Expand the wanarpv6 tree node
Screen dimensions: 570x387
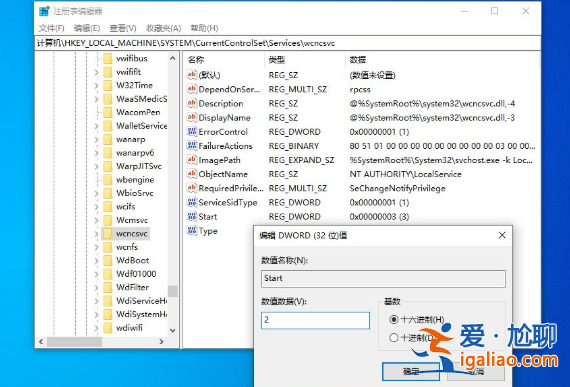pos(96,153)
